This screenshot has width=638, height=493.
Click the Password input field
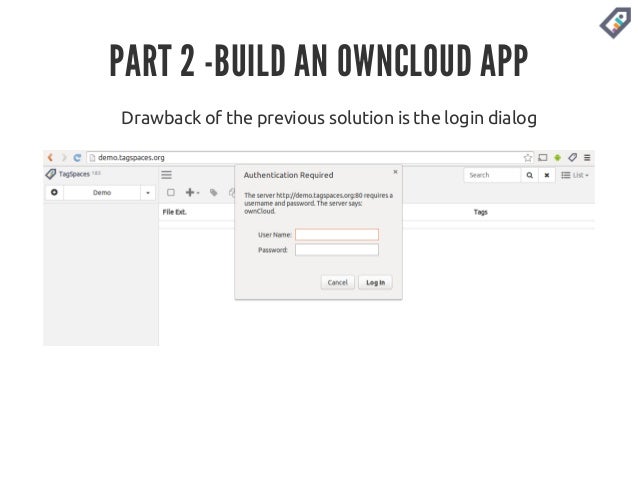tap(337, 250)
